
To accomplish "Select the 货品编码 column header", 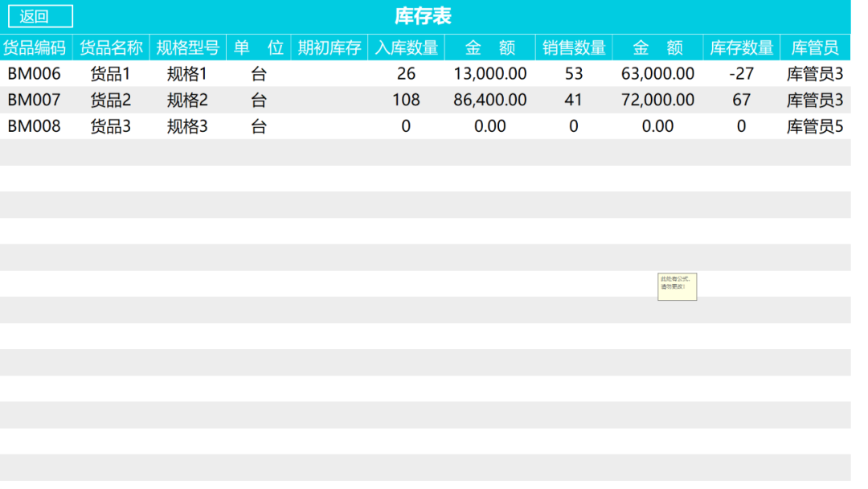I will click(x=35, y=47).
